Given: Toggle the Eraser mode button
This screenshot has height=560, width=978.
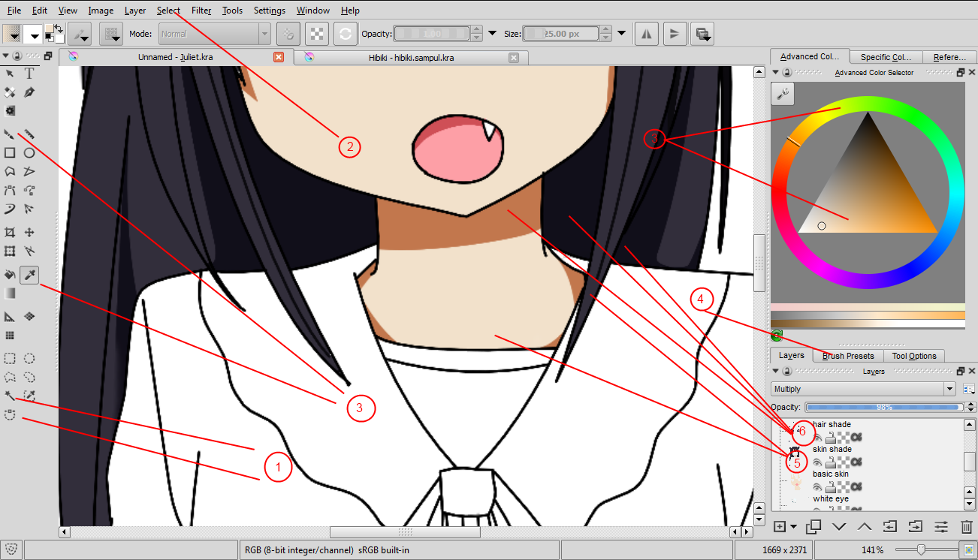Looking at the screenshot, I should tap(289, 33).
